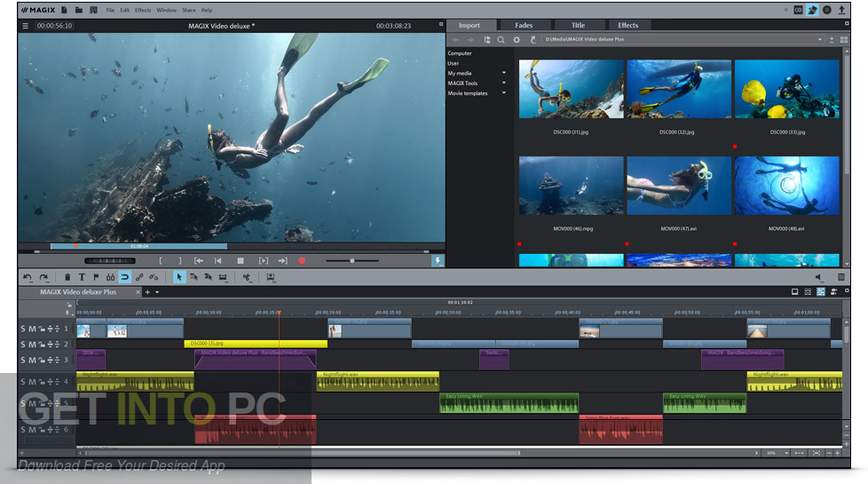Select User in Media Pool list
The width and height of the screenshot is (868, 484).
453,64
